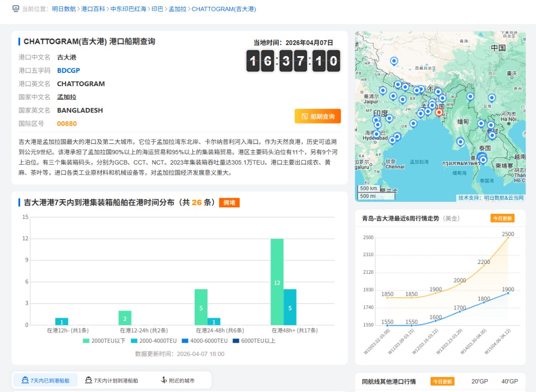The width and height of the screenshot is (536, 392).
Task: Toggle the 2000-4000TEU legend series
Action: click(153, 340)
